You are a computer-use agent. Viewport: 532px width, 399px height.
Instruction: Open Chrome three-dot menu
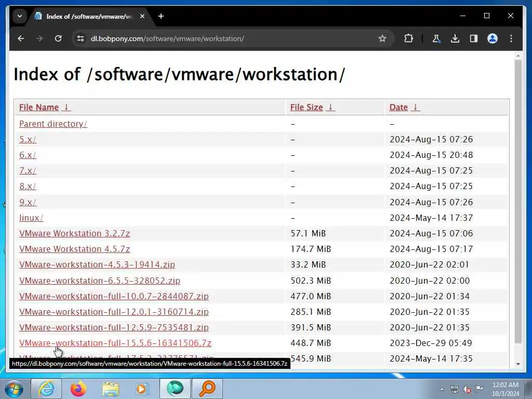coord(511,38)
